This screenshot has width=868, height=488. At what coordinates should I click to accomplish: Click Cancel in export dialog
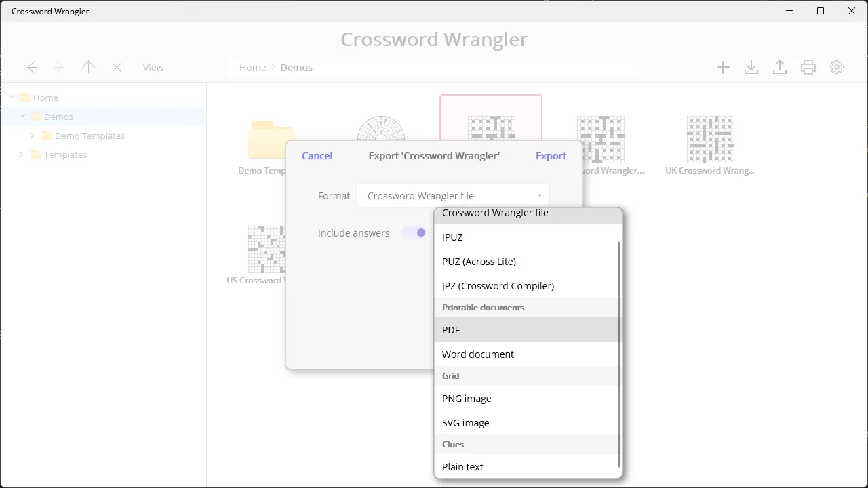[317, 156]
